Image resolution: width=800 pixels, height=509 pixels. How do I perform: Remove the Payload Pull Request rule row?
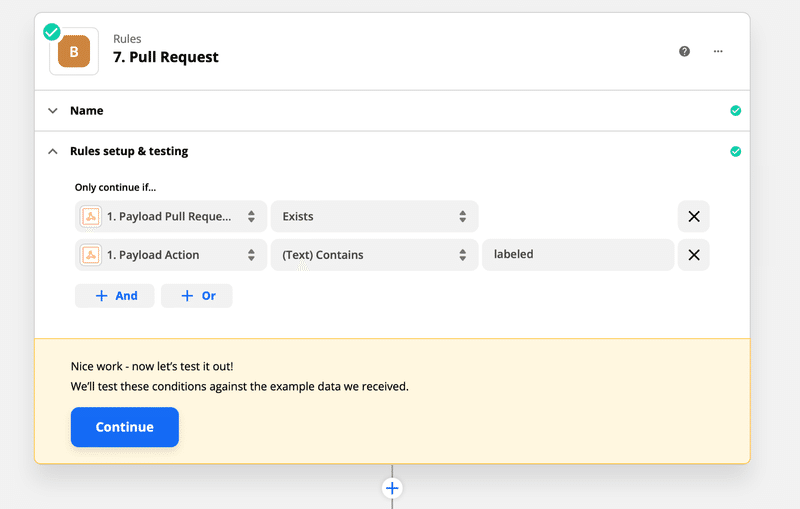(x=693, y=216)
